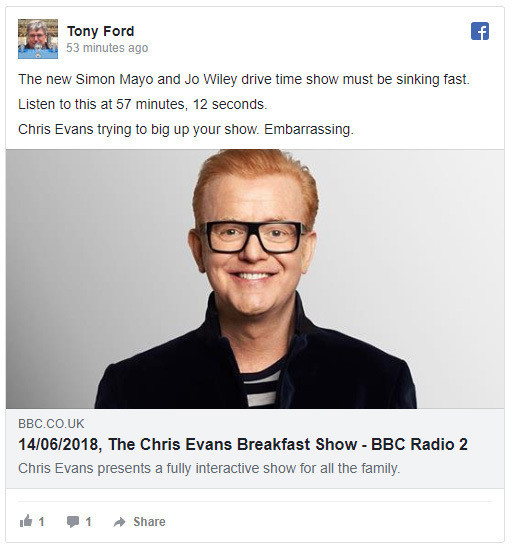Click the Share text label
Screen dimensions: 512x548
point(149,521)
